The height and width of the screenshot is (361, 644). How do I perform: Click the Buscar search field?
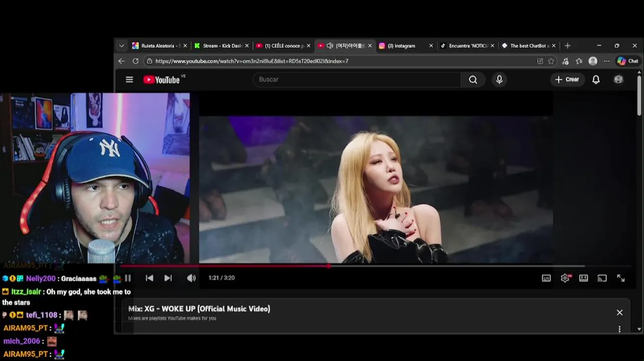tap(357, 79)
